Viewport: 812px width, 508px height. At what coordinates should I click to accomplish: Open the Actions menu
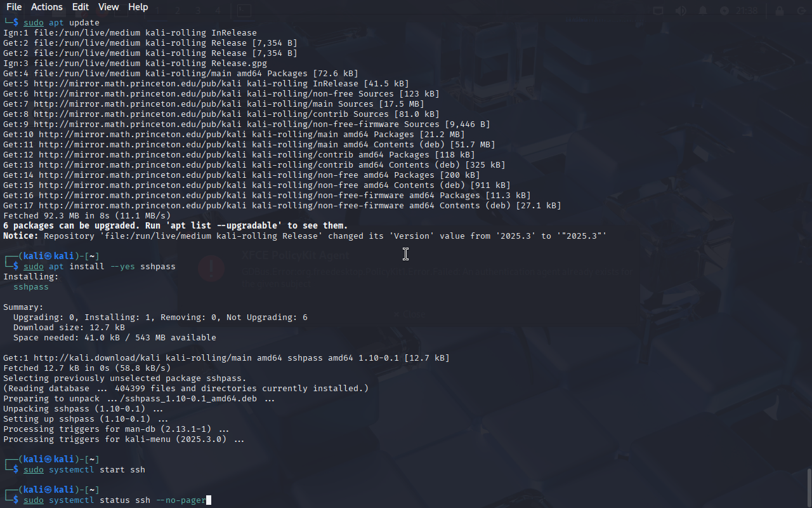pos(47,7)
